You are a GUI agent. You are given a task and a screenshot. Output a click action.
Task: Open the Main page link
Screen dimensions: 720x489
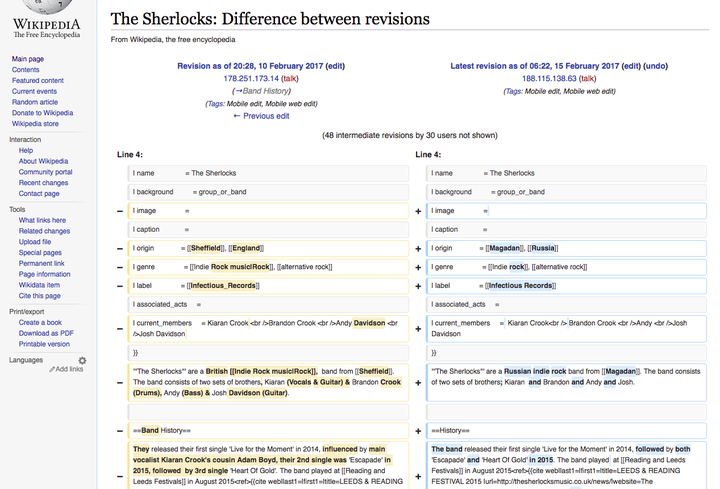coord(28,59)
